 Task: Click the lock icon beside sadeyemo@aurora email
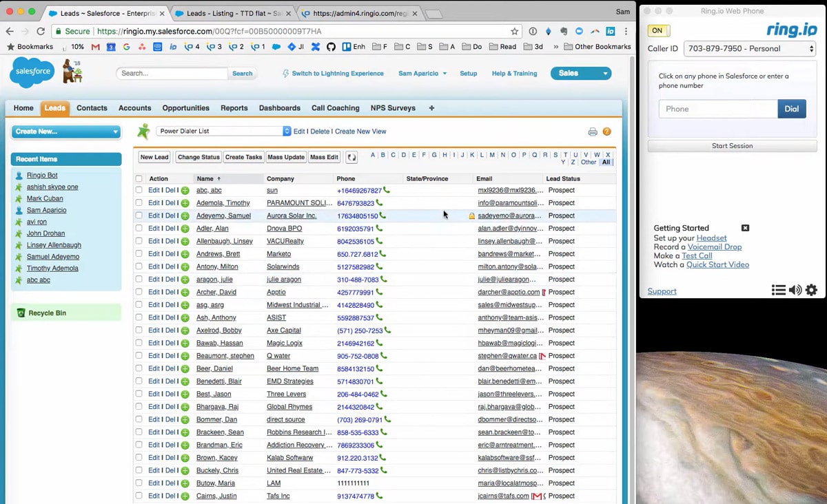tap(472, 216)
